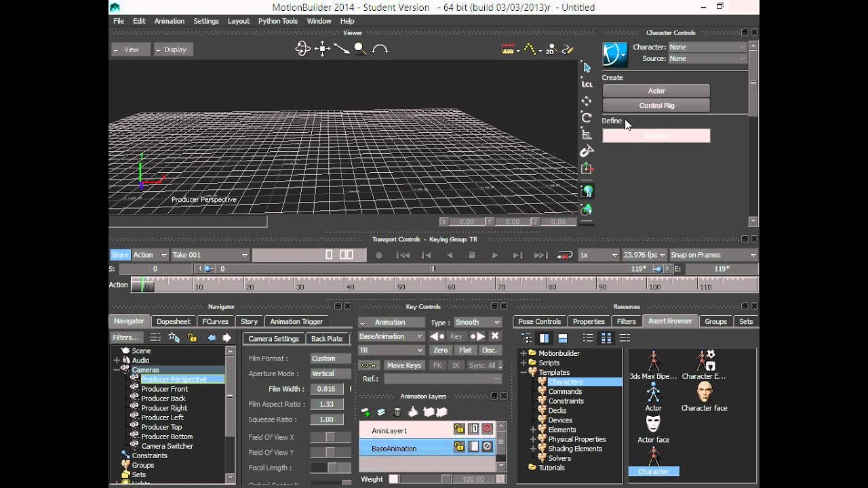The height and width of the screenshot is (488, 868).
Task: Open the yellow trajectory dots tool
Action: (529, 49)
